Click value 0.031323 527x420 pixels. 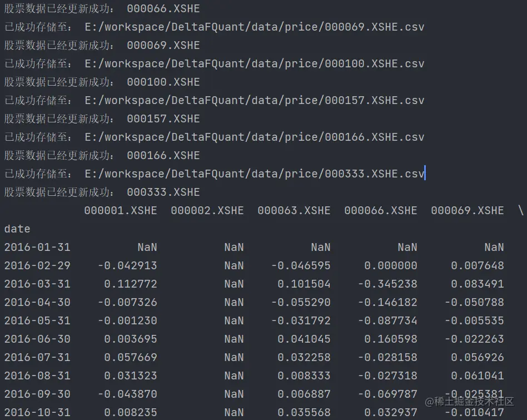131,375
